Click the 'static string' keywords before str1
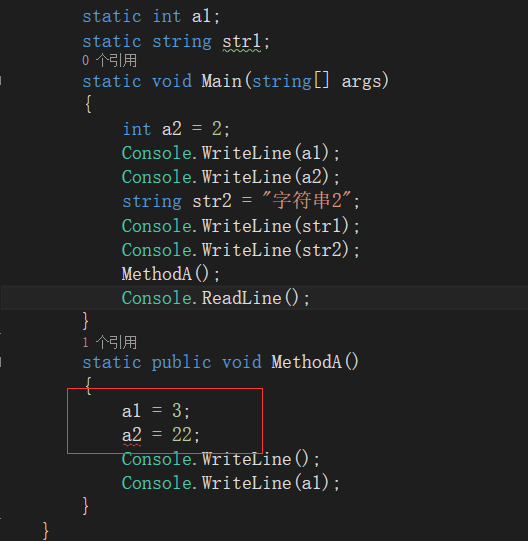The height and width of the screenshot is (541, 528). [147, 42]
